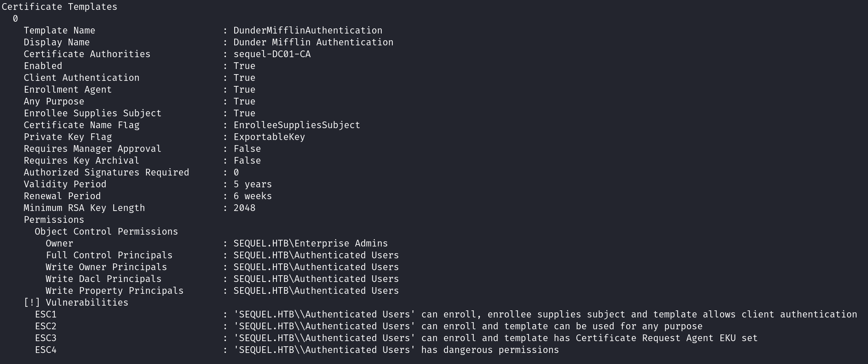Viewport: 868px width, 364px height.
Task: Click the Renewal Period value 6 weeks
Action: [252, 196]
